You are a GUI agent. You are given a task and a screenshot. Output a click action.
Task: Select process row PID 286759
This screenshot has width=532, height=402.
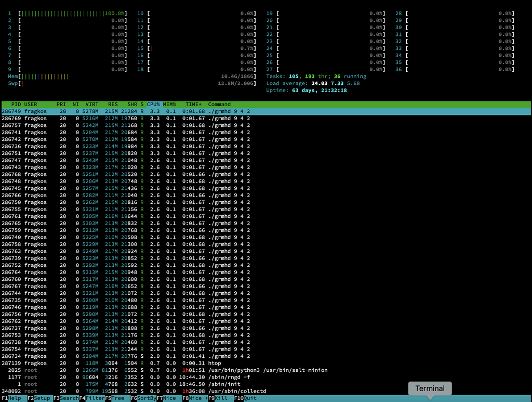point(266,230)
